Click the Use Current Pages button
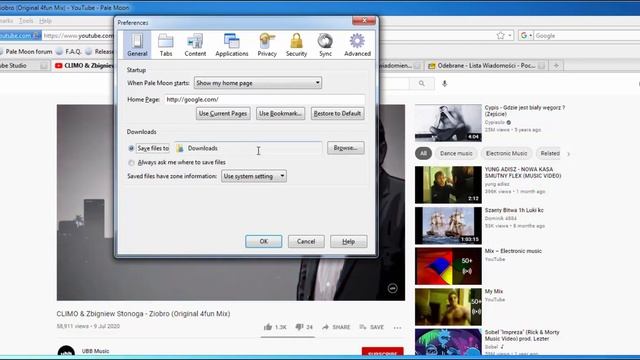 (223, 113)
